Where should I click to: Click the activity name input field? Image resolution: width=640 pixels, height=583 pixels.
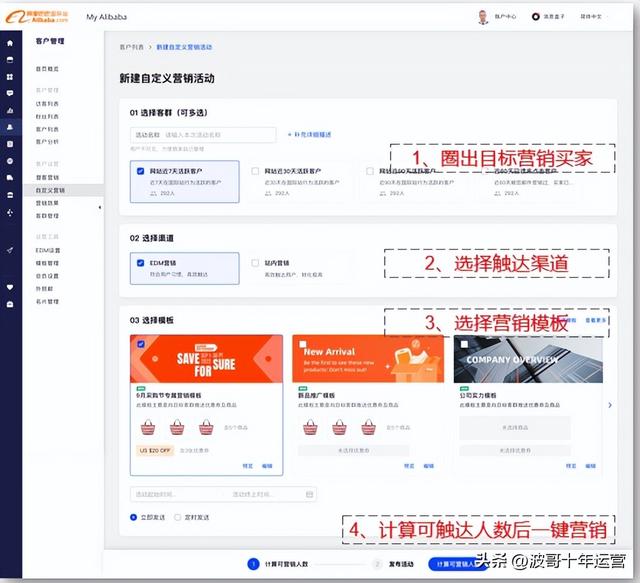[x=203, y=135]
